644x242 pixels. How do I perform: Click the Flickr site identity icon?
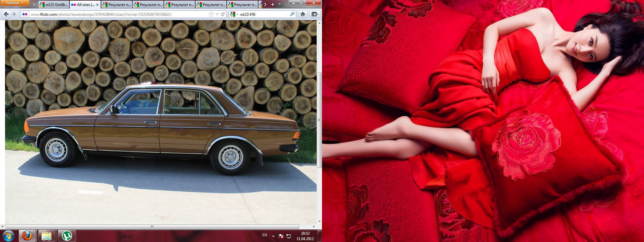click(25, 14)
